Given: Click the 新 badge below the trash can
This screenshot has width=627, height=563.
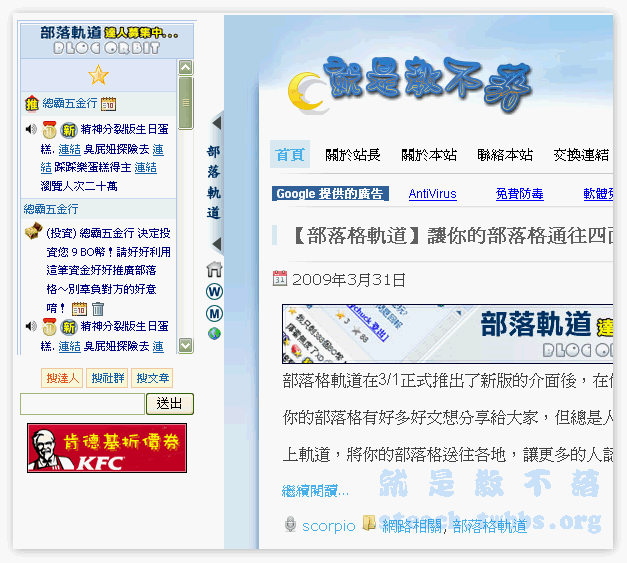Looking at the screenshot, I should coord(69,327).
